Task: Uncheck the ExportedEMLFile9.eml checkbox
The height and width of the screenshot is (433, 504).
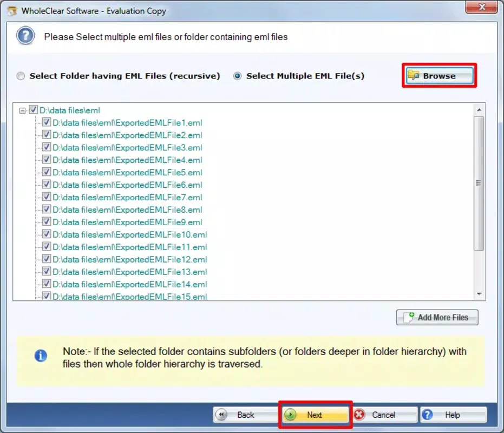Action: [x=47, y=221]
